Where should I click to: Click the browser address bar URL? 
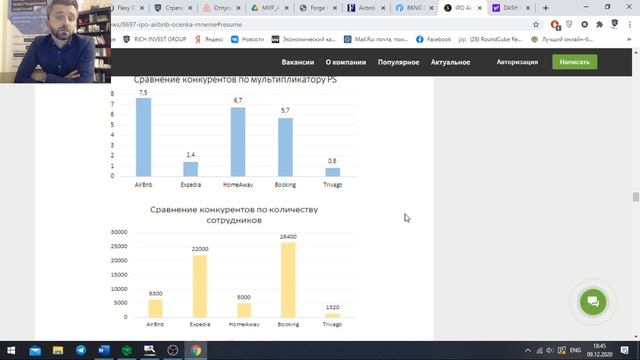pos(176,24)
